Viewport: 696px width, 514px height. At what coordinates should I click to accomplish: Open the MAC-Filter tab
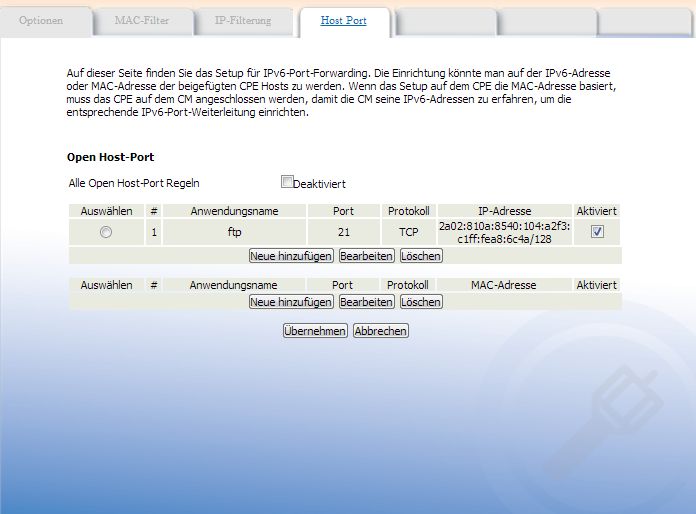click(142, 20)
